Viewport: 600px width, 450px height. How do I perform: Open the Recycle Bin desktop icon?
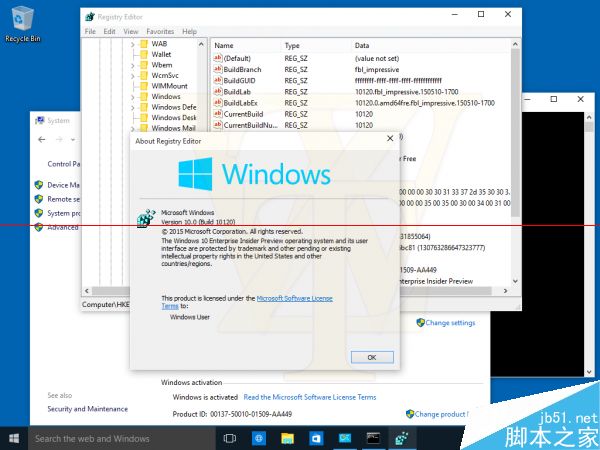(x=22, y=23)
